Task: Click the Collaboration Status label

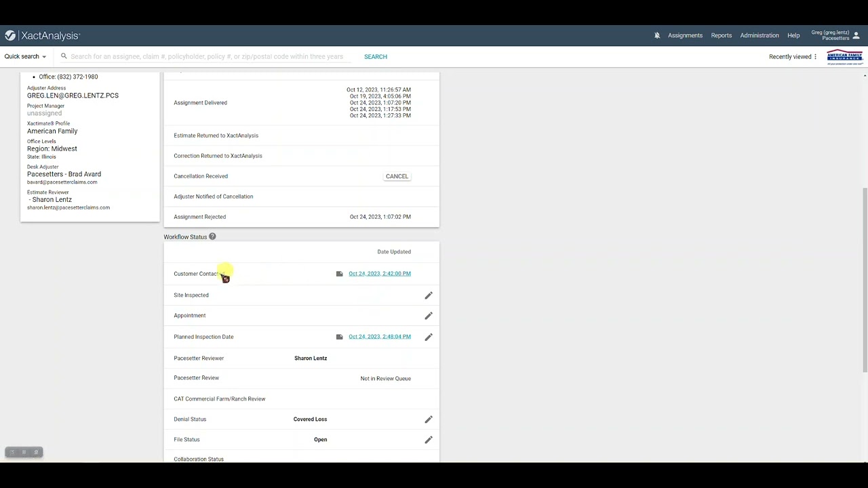Action: pyautogui.click(x=199, y=460)
